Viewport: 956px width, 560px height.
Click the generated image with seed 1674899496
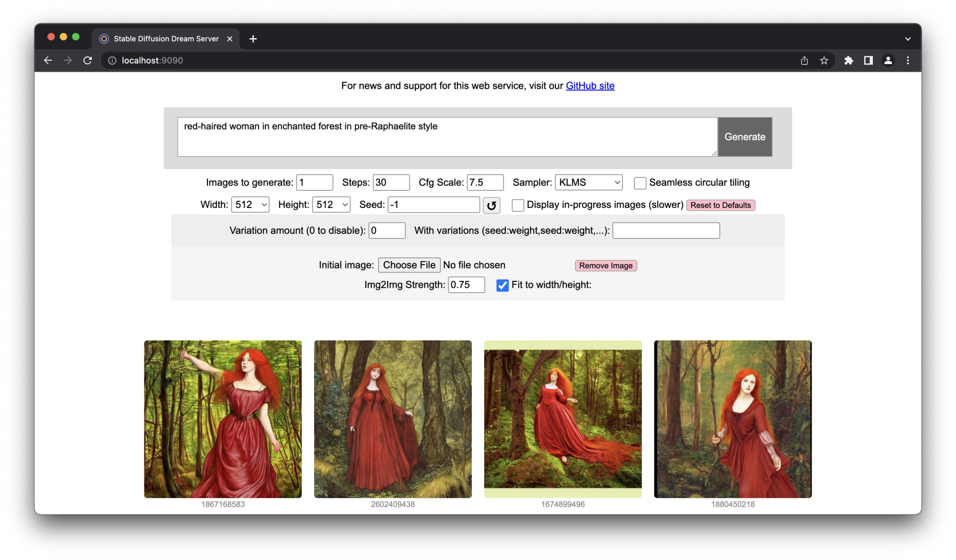pyautogui.click(x=563, y=419)
